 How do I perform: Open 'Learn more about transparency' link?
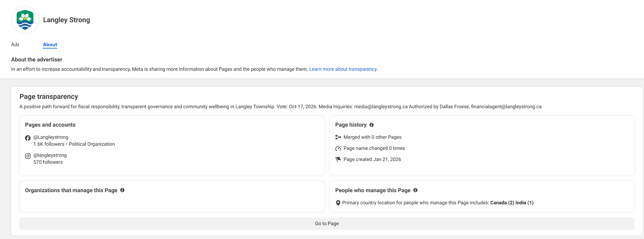[x=343, y=69]
